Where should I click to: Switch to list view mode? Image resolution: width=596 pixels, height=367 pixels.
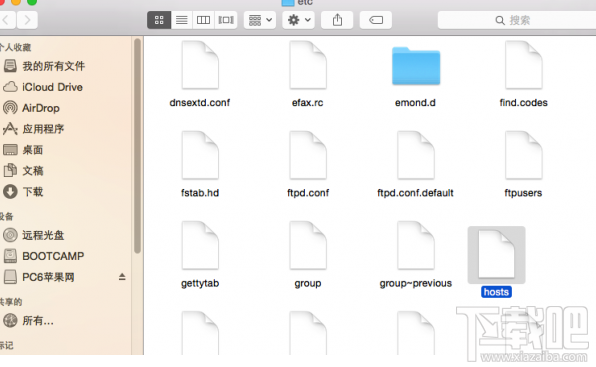[x=181, y=20]
